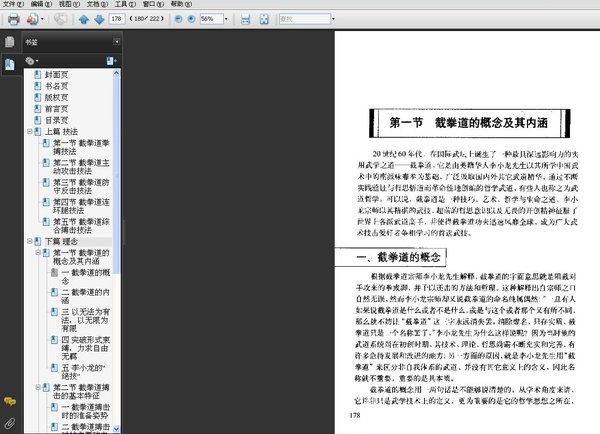
Task: Select the 二 截拳道的内涵 bookmark
Action: tap(86, 296)
